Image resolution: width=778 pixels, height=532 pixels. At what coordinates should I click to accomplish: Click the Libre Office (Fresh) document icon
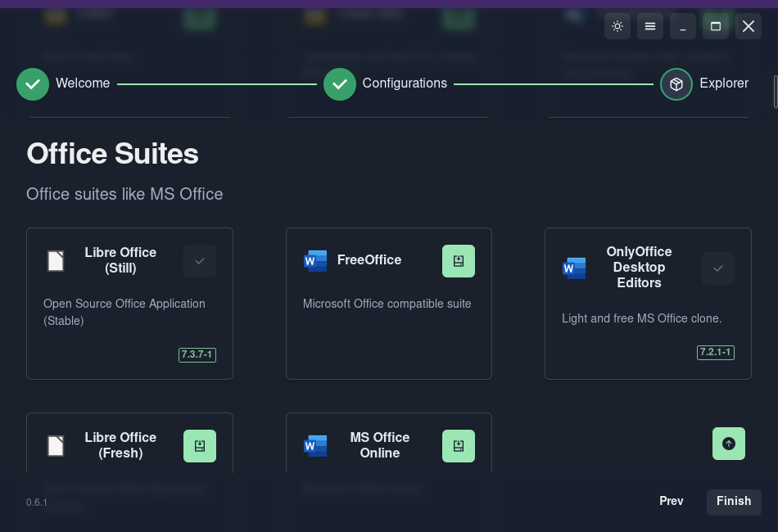coord(56,446)
